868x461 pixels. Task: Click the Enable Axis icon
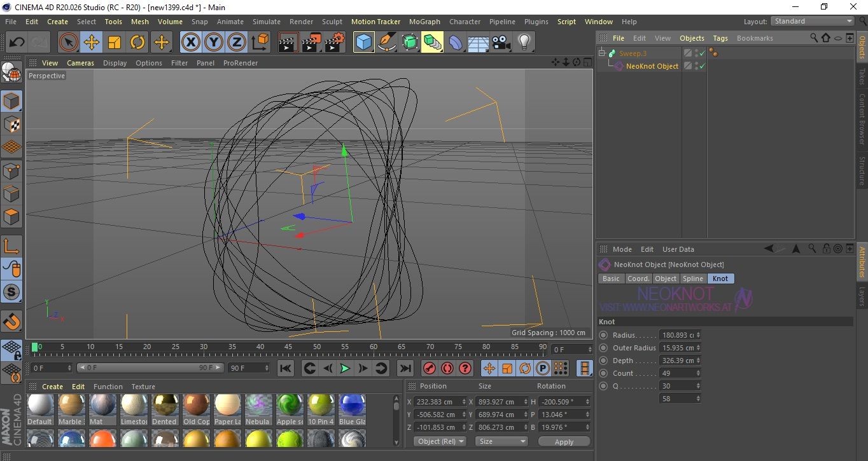click(11, 245)
